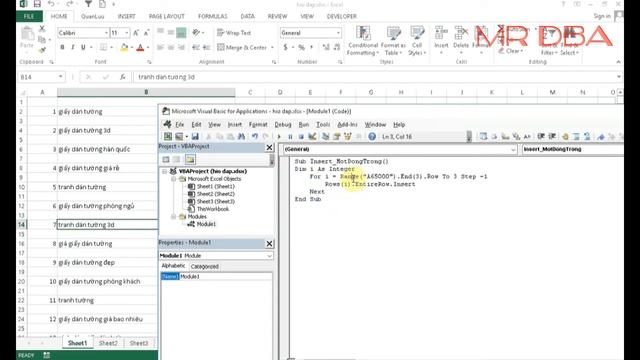
Task: Open the Name Box dropdown showing B14
Action: point(60,77)
